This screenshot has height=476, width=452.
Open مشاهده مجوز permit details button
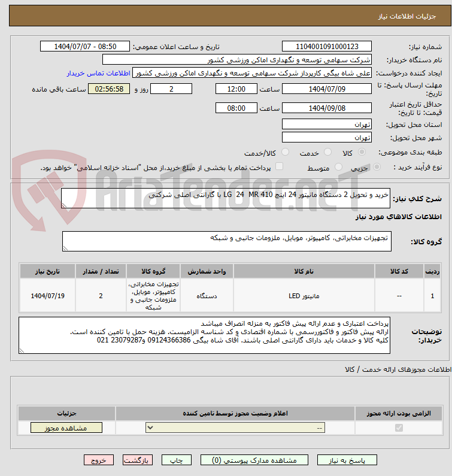pos(66,428)
